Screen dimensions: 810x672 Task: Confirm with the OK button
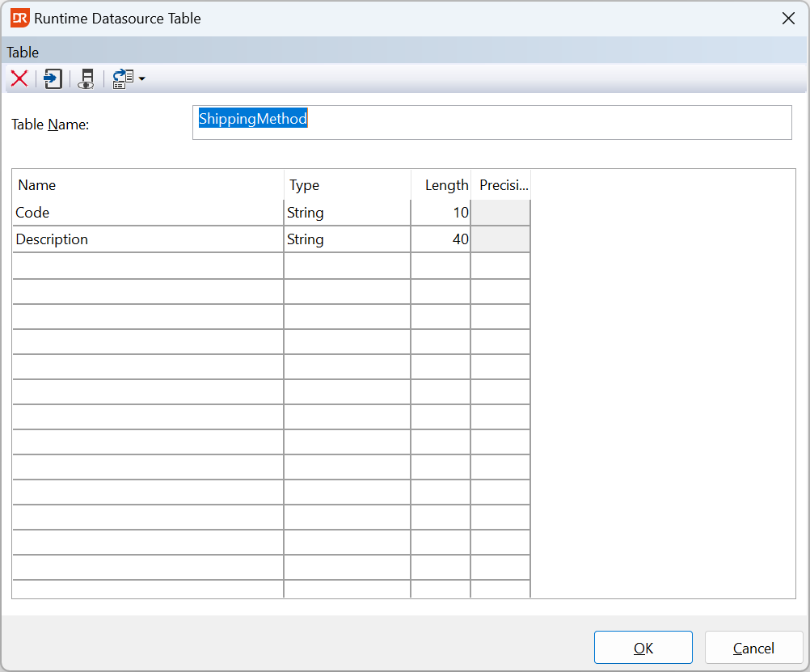643,647
